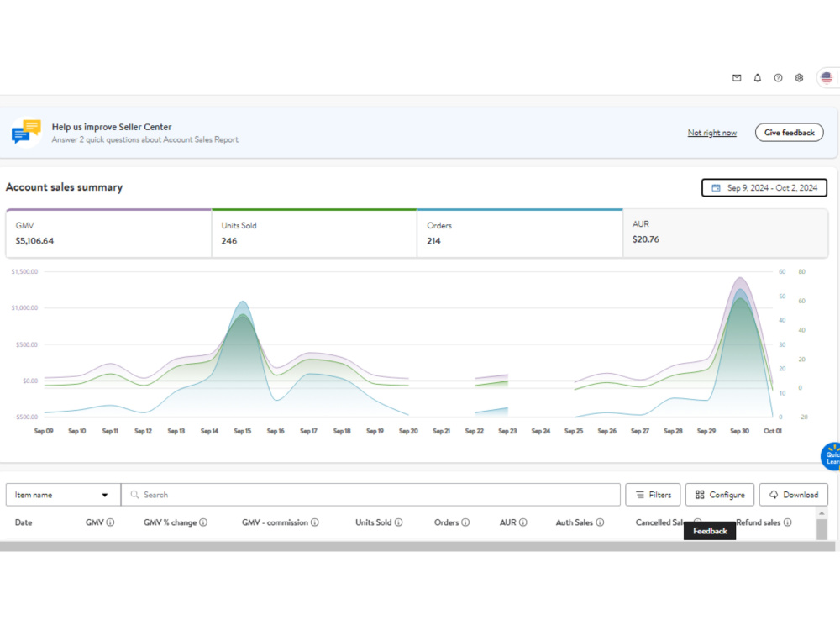Click the info icon next to Orders column

tap(465, 522)
